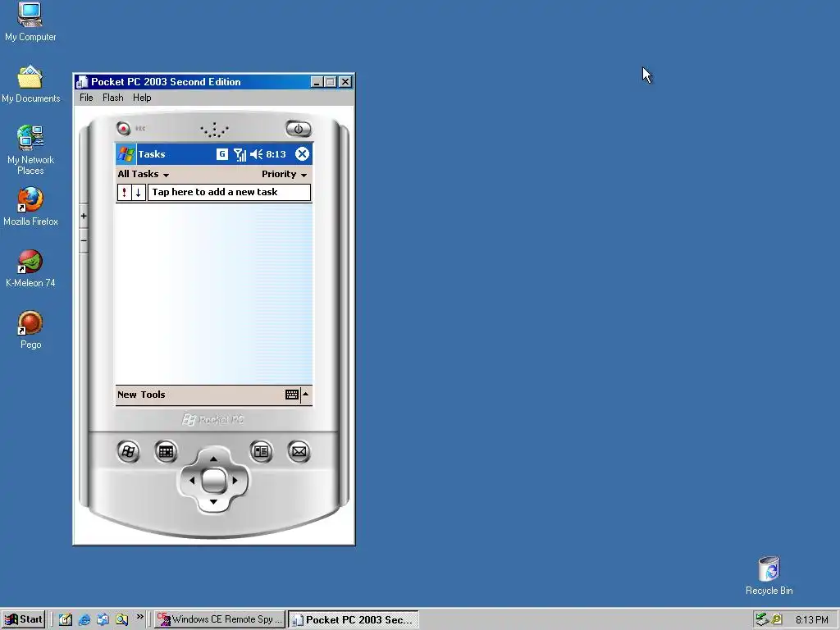Tap the on-screen keyboard icon
Image resolution: width=840 pixels, height=630 pixels.
pos(292,395)
